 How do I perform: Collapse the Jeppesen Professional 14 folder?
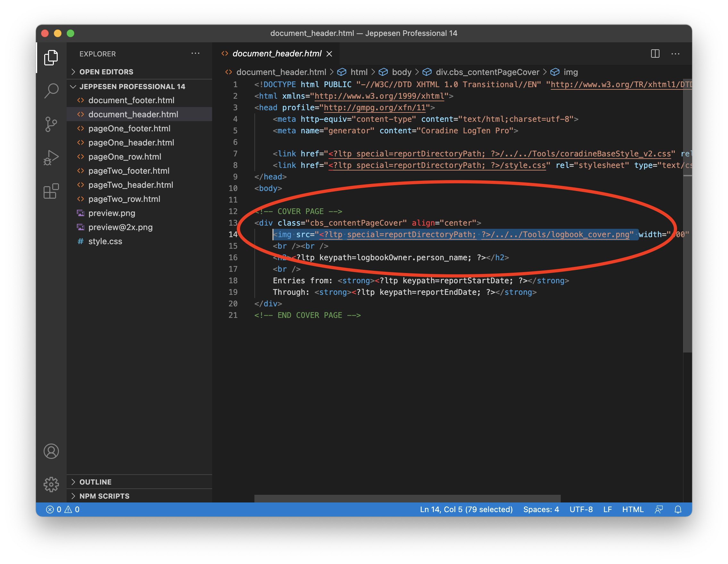[139, 86]
